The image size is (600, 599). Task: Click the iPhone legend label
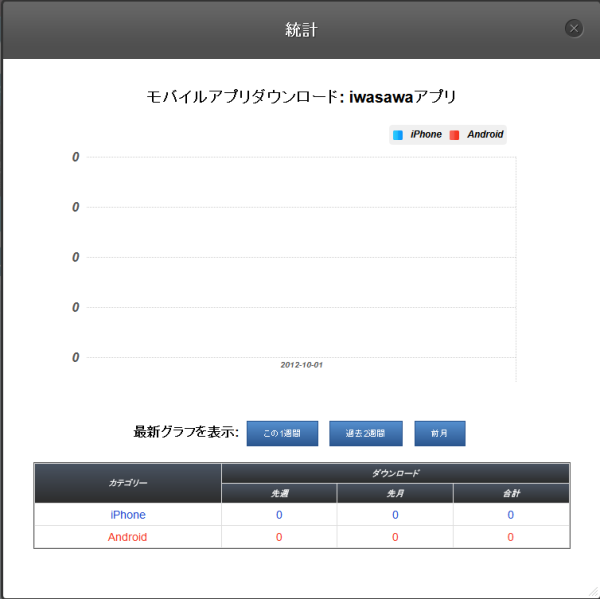click(426, 134)
